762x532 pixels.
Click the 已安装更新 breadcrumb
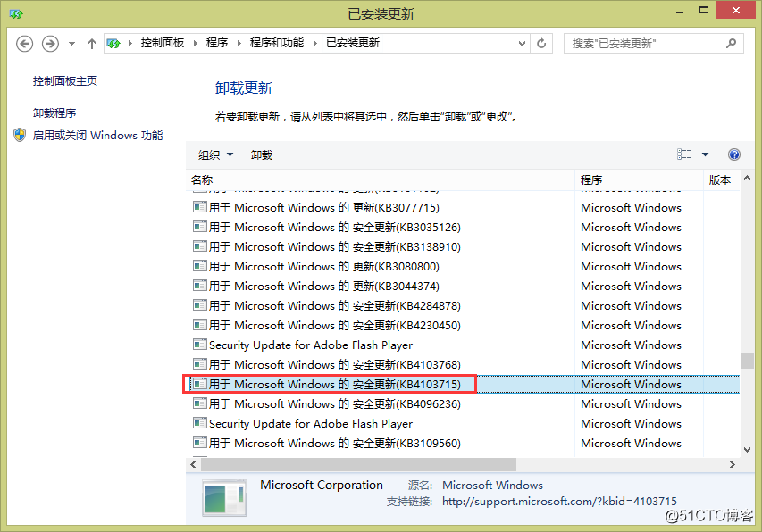(x=352, y=43)
